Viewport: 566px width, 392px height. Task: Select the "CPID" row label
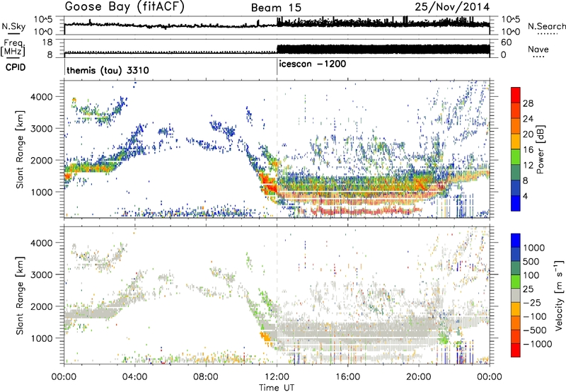pyautogui.click(x=16, y=67)
